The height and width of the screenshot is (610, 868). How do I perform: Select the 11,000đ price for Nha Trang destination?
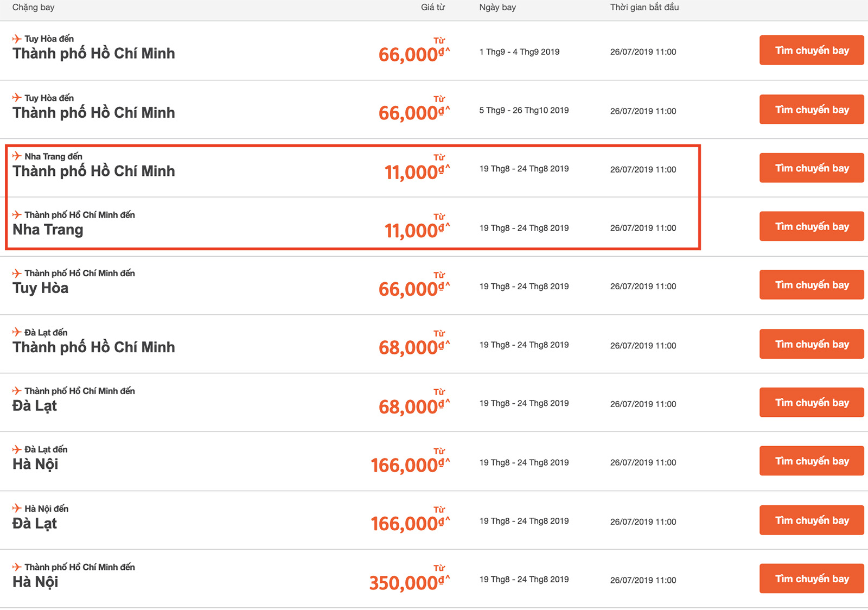pyautogui.click(x=417, y=231)
